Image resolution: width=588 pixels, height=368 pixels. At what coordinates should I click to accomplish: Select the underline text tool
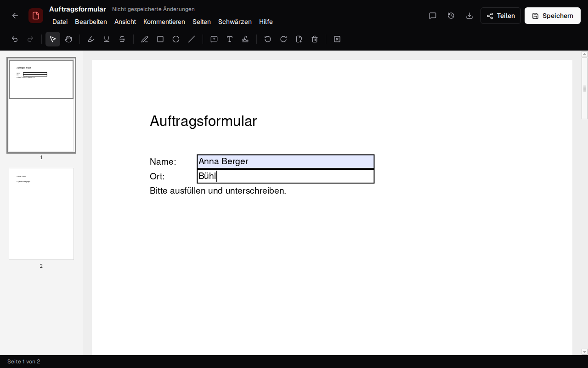tap(107, 39)
